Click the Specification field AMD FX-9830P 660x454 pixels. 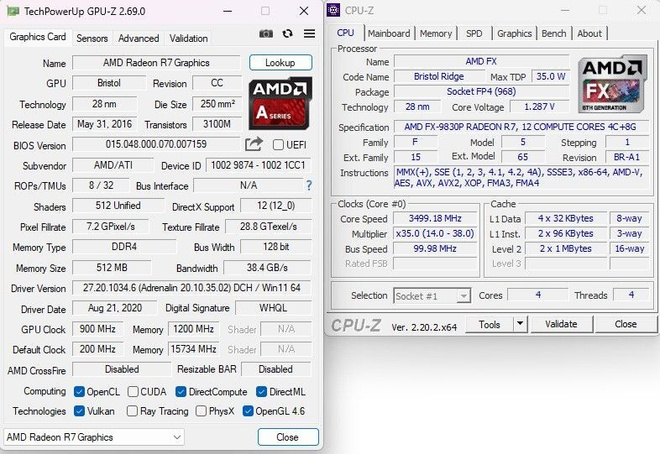point(520,127)
